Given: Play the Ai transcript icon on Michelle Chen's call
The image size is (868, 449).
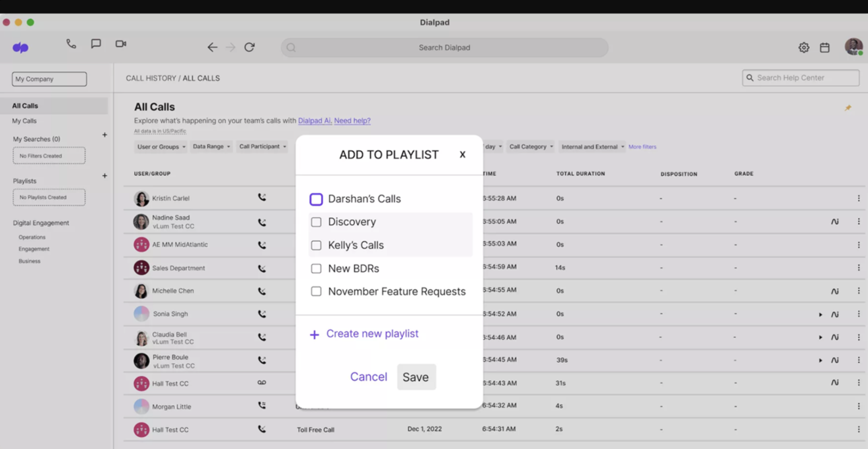Looking at the screenshot, I should [835, 291].
